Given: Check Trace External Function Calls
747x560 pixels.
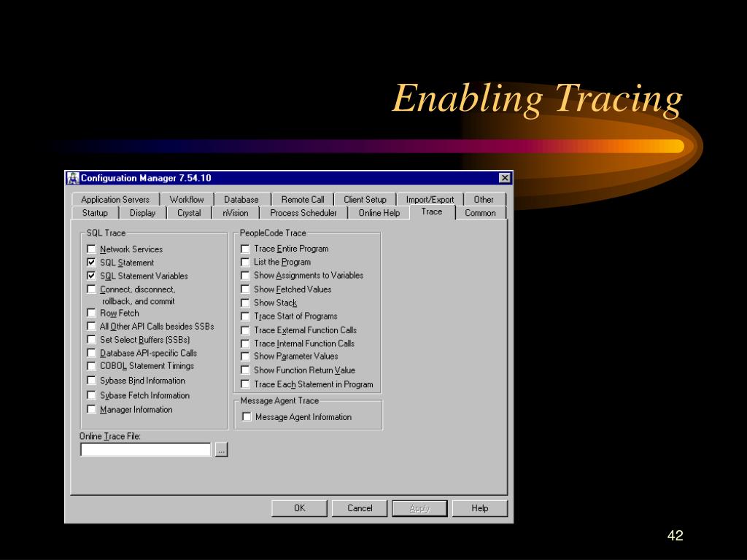Looking at the screenshot, I should (245, 330).
